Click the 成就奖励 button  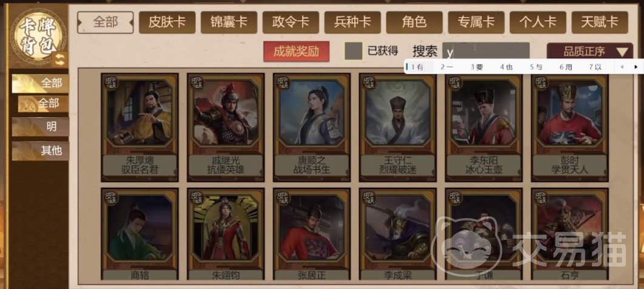point(296,51)
